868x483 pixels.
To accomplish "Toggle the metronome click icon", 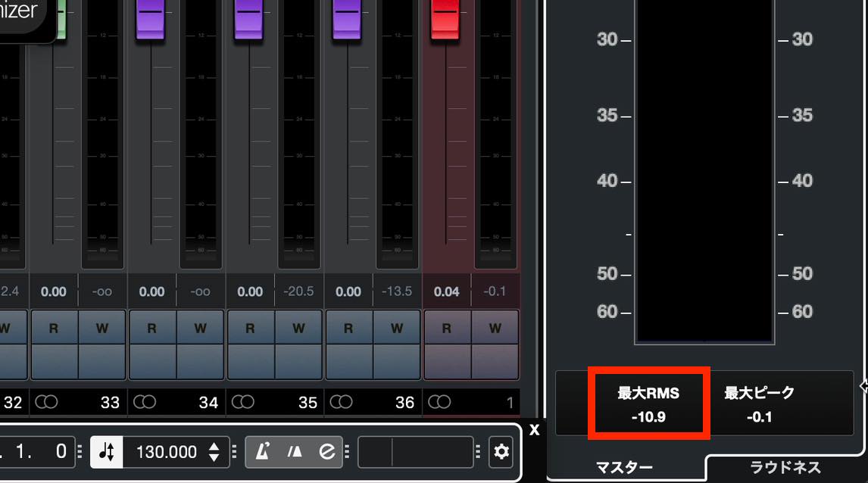I will click(x=263, y=452).
